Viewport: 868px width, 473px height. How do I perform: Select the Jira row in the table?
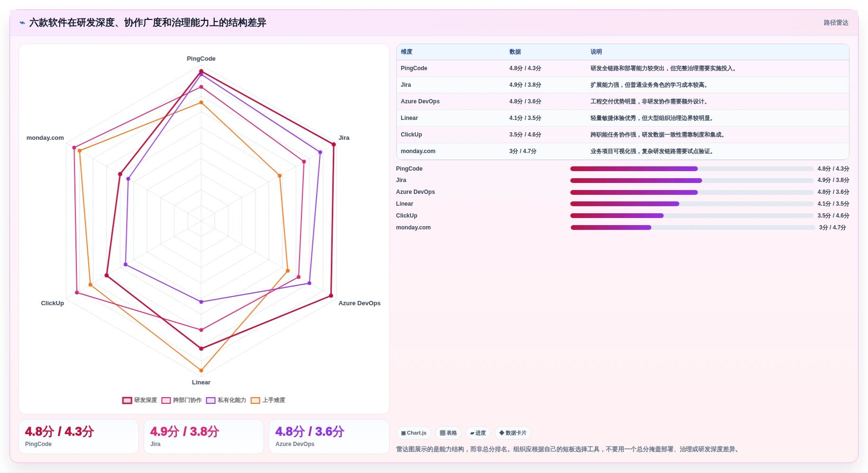pyautogui.click(x=622, y=85)
